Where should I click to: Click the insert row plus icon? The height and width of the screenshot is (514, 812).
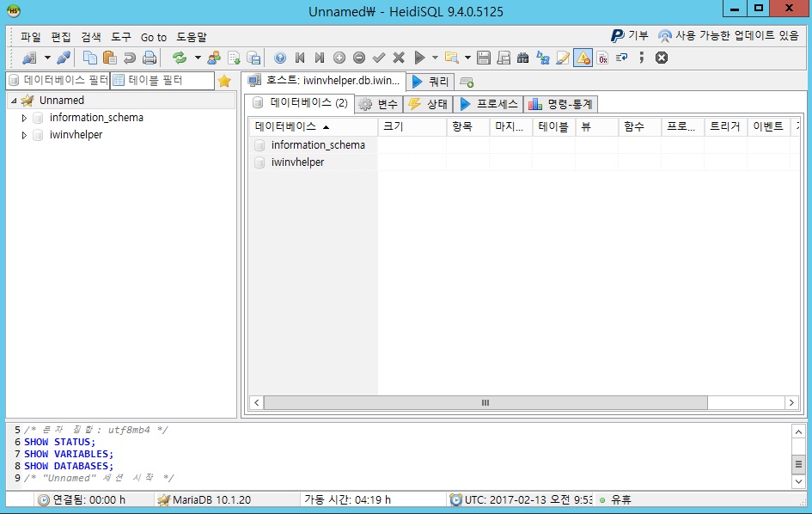tap(339, 58)
